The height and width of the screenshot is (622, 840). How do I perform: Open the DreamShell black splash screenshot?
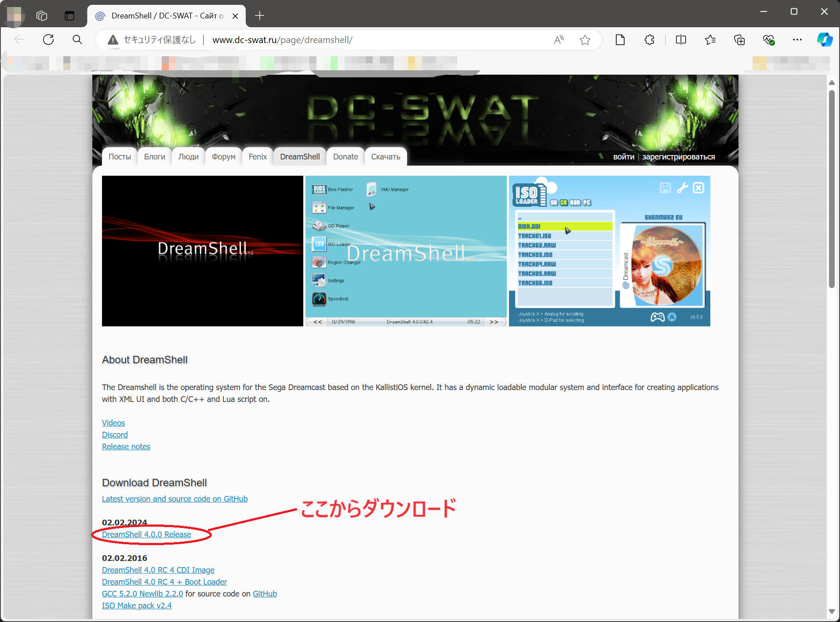(x=203, y=251)
